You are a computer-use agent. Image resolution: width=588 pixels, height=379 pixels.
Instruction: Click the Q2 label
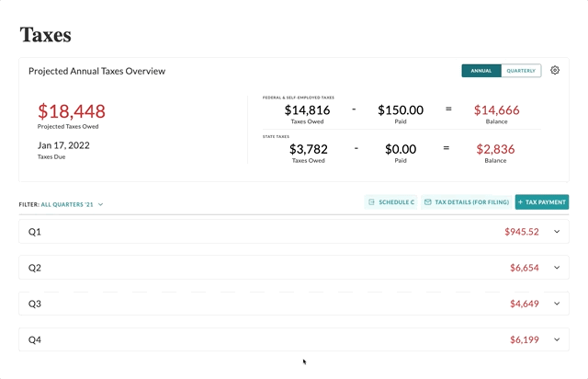point(35,268)
